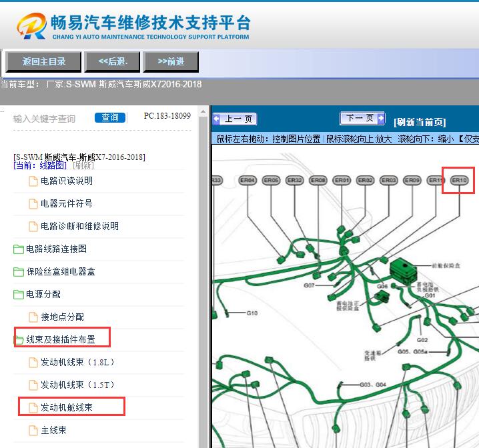Viewport: 479px width, 448px height.
Task: Click the S-SWM 斯威X7-2016-2018 sidebar title
Action: pyautogui.click(x=79, y=157)
